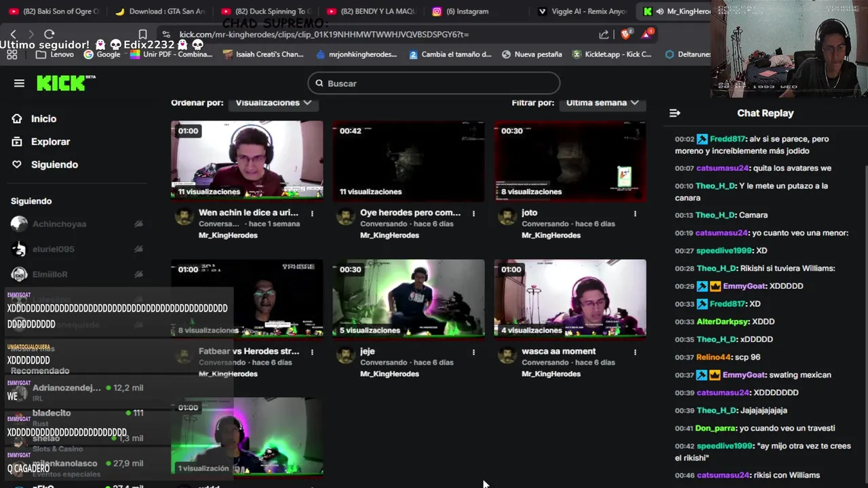
Task: Click the browser address bar URL
Action: point(324,35)
